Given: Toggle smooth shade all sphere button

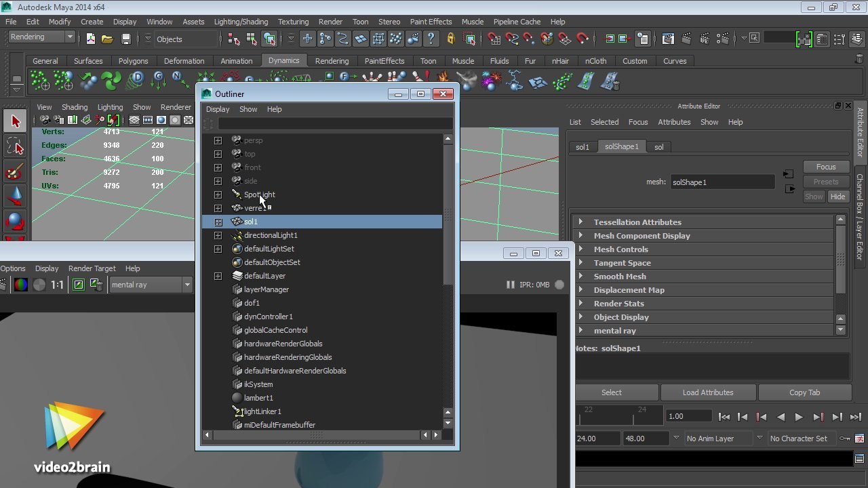Looking at the screenshot, I should [x=161, y=120].
